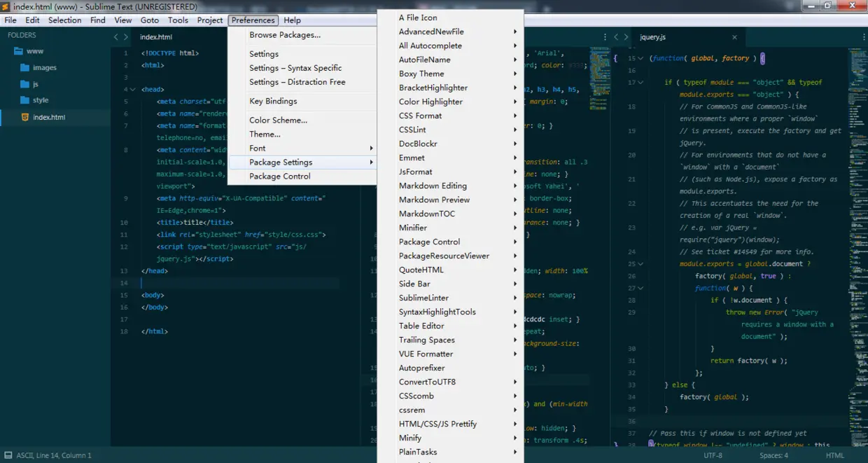
Task: Fold the if block at line 17
Action: click(x=640, y=83)
